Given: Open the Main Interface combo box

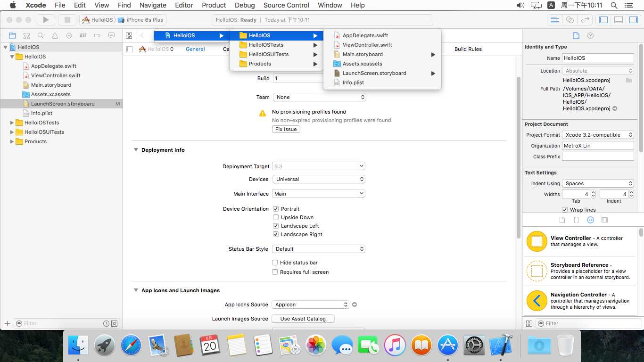Looking at the screenshot, I should click(319, 194).
